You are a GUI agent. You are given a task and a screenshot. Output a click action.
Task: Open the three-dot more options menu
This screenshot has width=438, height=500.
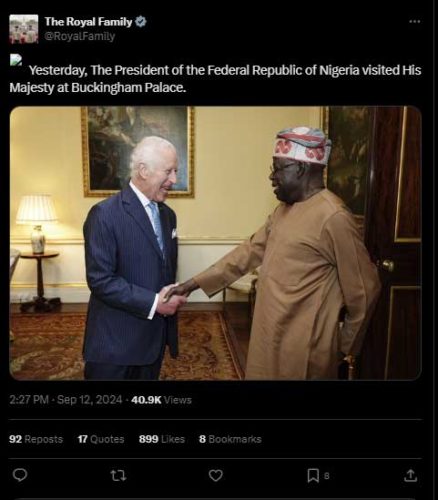click(x=414, y=22)
